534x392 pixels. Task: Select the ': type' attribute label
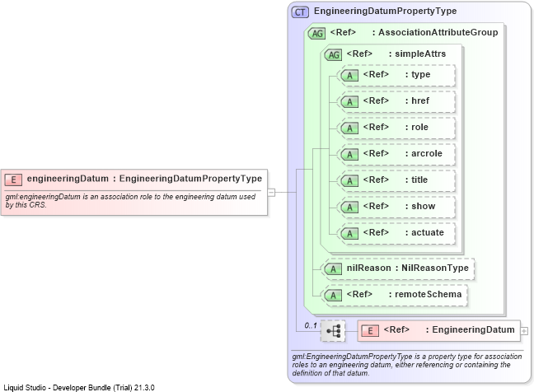[x=418, y=74]
